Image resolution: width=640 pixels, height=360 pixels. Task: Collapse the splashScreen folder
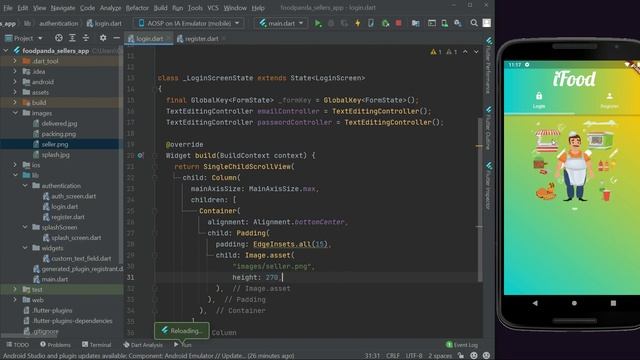pos(25,227)
